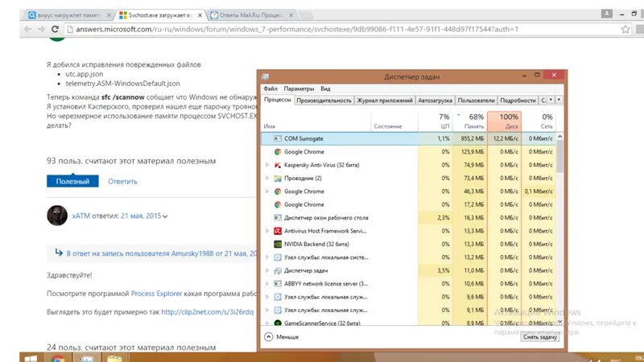
Task: Expand Antivirus Host Framework Service row
Action: click(x=267, y=231)
